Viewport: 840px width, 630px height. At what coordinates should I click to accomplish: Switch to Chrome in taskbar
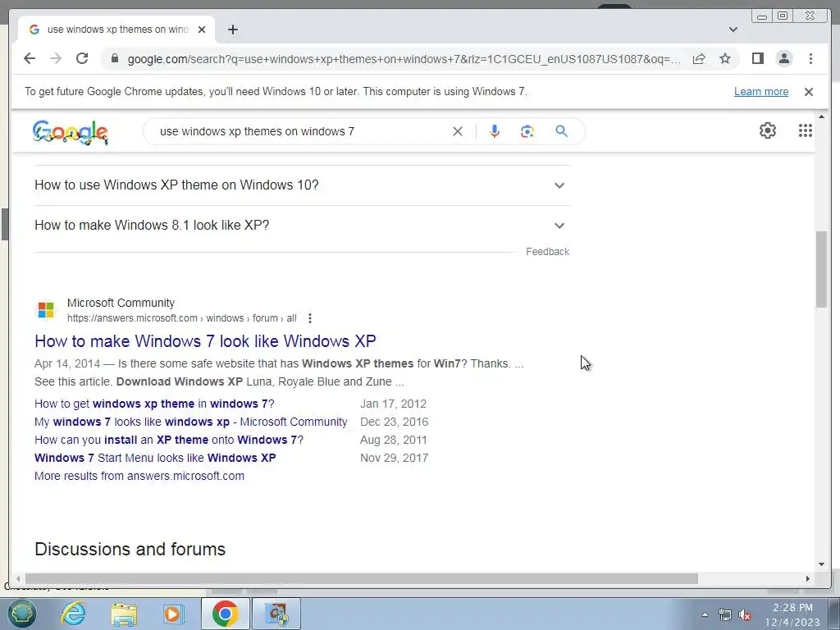coord(225,614)
